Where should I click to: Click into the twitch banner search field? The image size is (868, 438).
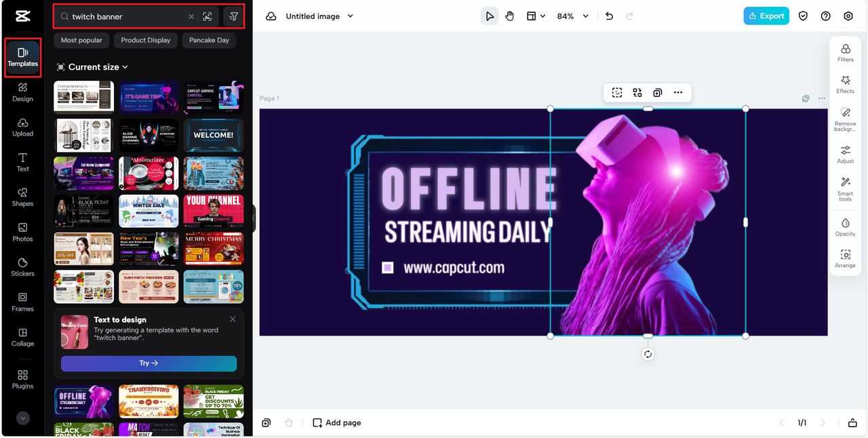click(x=129, y=16)
